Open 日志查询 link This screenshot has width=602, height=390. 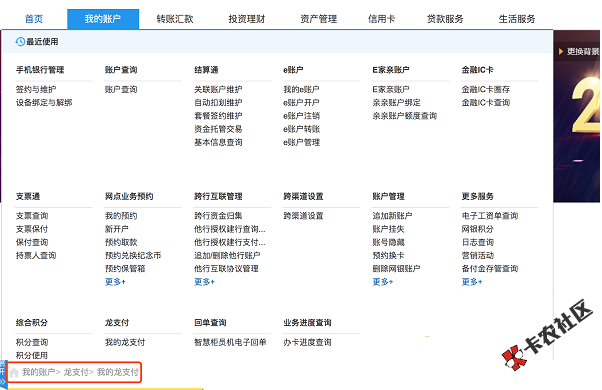(x=478, y=242)
